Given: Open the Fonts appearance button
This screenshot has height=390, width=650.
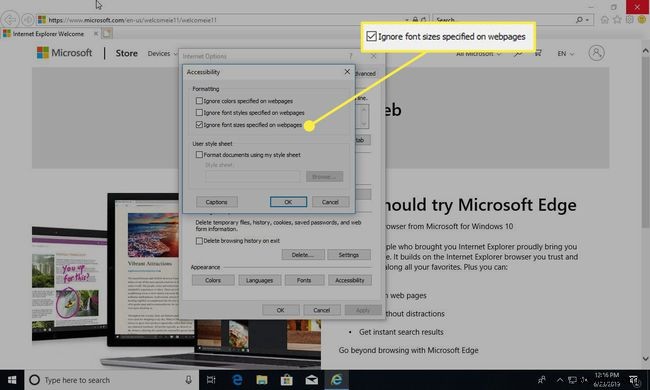Looking at the screenshot, I should click(304, 280).
